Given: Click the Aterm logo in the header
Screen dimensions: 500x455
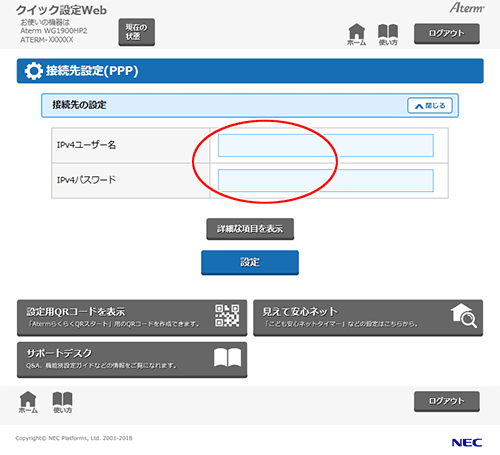Looking at the screenshot, I should click(467, 8).
